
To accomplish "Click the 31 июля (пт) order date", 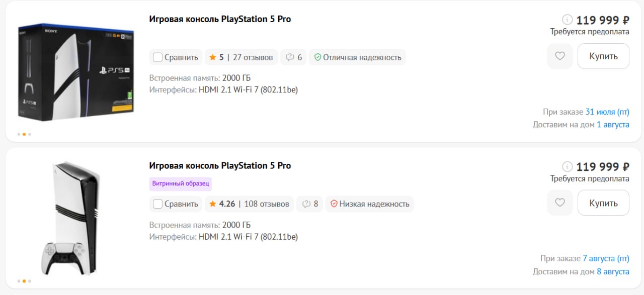I will [607, 112].
